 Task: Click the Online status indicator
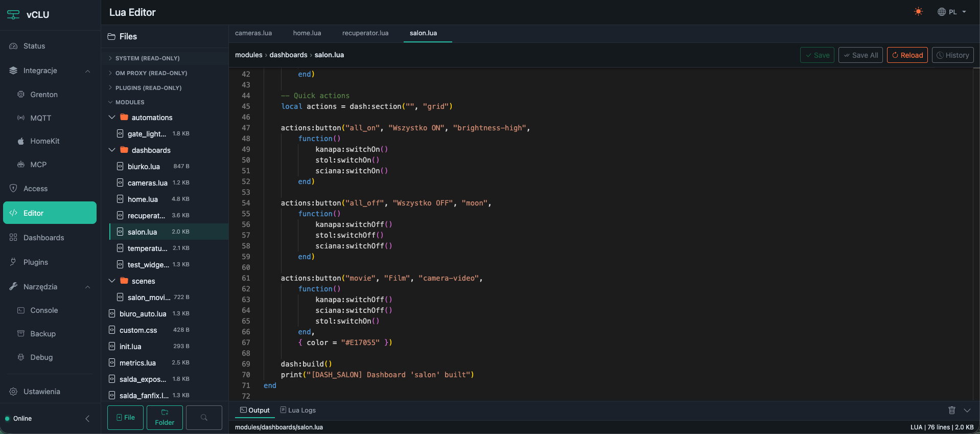point(18,419)
